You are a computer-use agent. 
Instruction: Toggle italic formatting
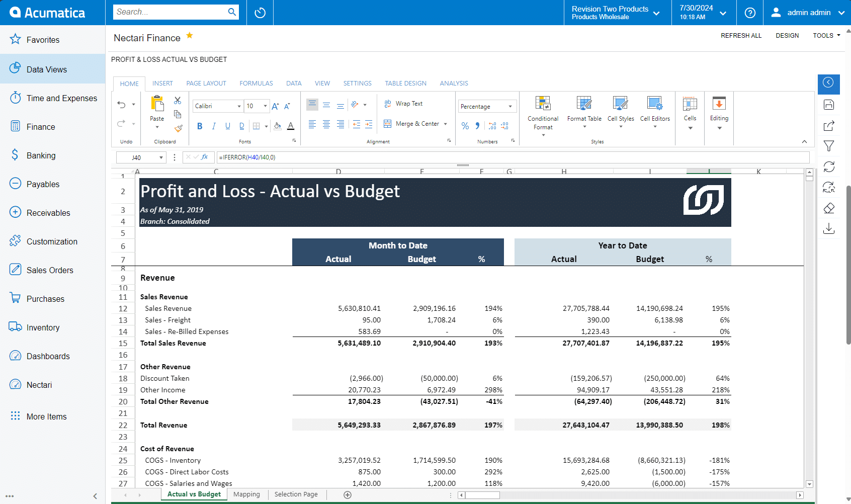[214, 126]
